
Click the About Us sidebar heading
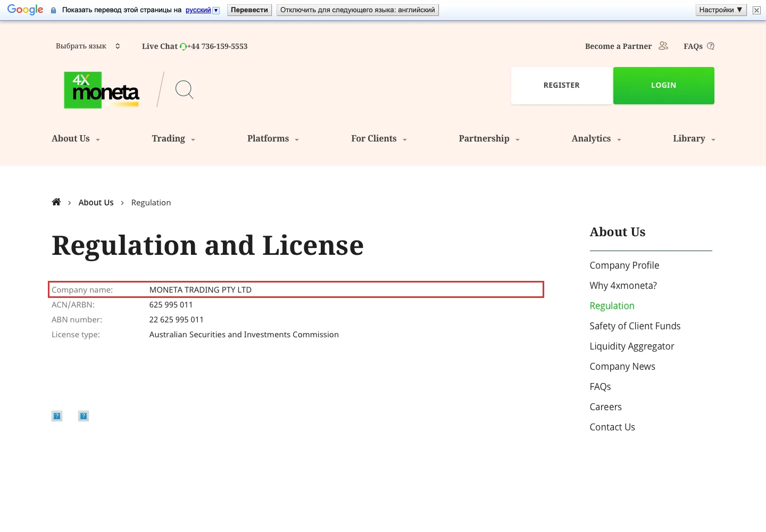(617, 232)
